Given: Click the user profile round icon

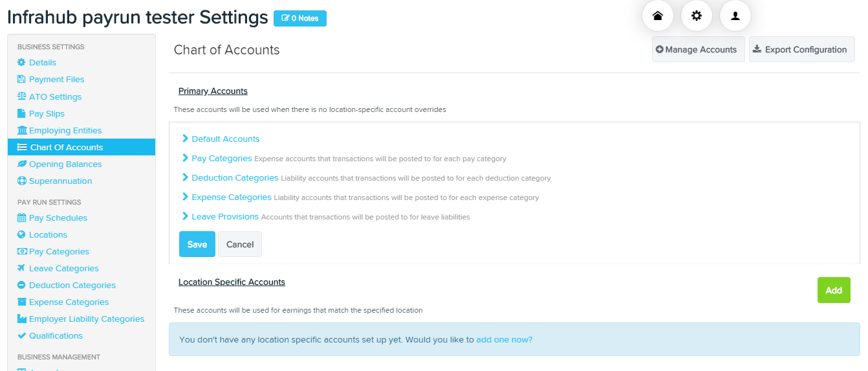Looking at the screenshot, I should [735, 16].
